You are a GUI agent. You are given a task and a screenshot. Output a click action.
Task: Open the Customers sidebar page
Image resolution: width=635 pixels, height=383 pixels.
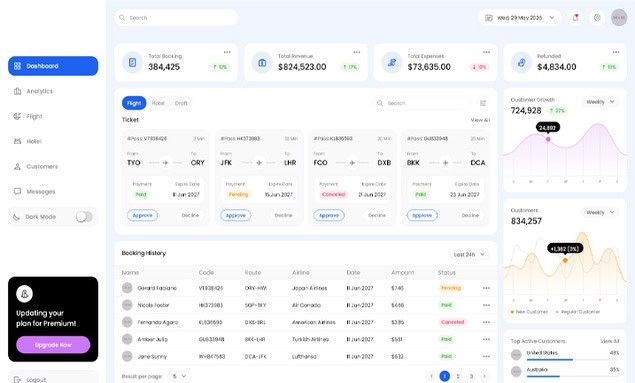point(36,166)
